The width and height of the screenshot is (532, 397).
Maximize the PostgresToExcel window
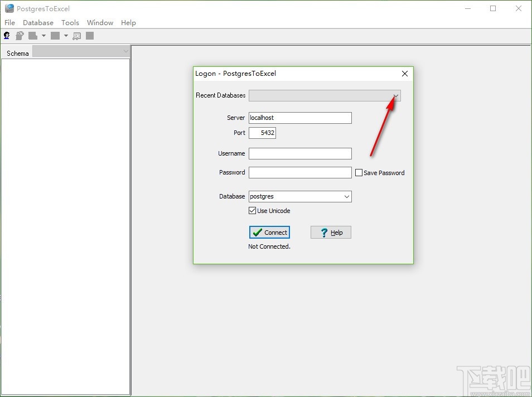(493, 8)
